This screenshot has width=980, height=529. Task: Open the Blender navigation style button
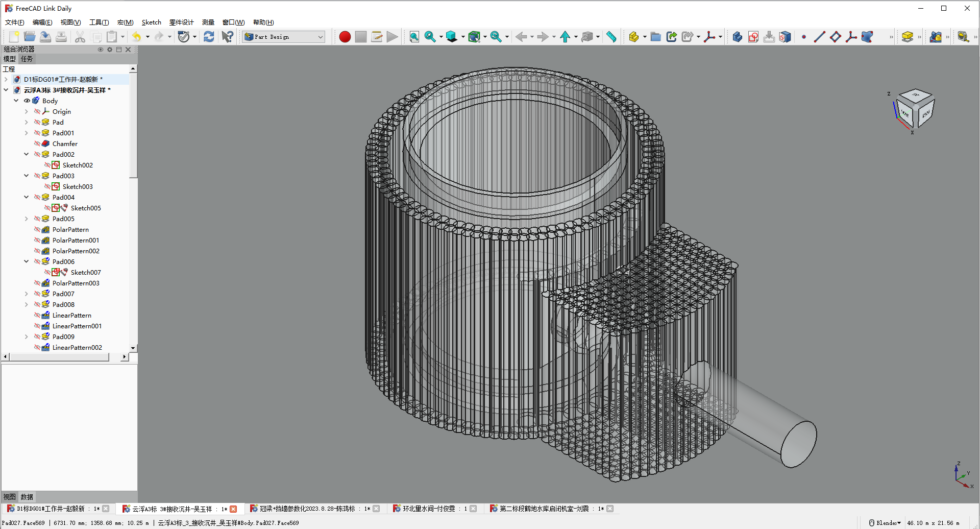click(885, 523)
